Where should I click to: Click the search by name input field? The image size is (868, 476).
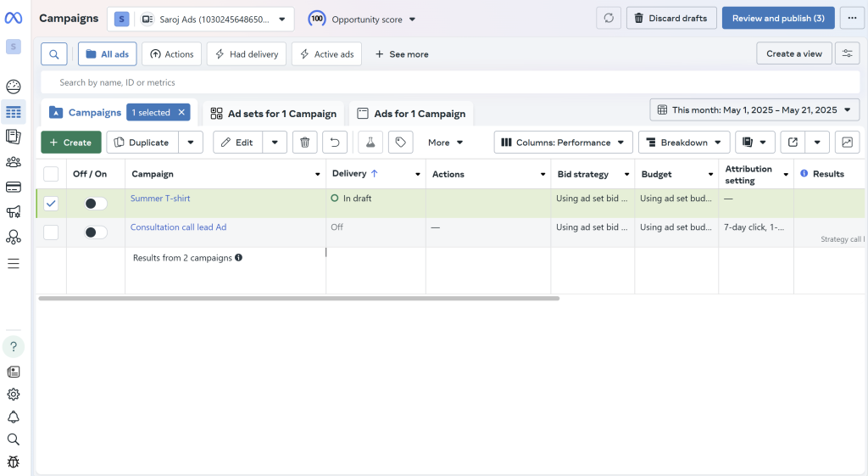pos(339,82)
